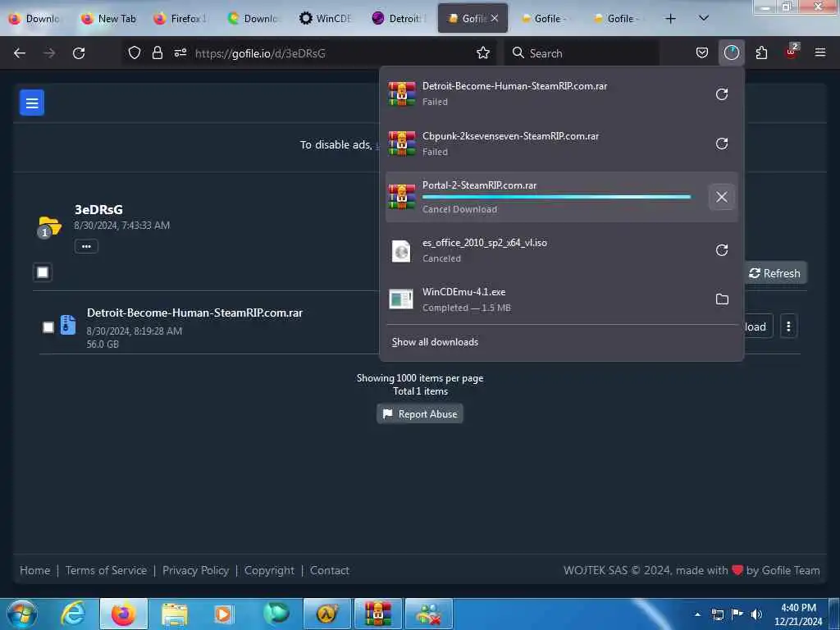Retry es_office_2010 canceled download
The image size is (840, 630).
(x=722, y=249)
